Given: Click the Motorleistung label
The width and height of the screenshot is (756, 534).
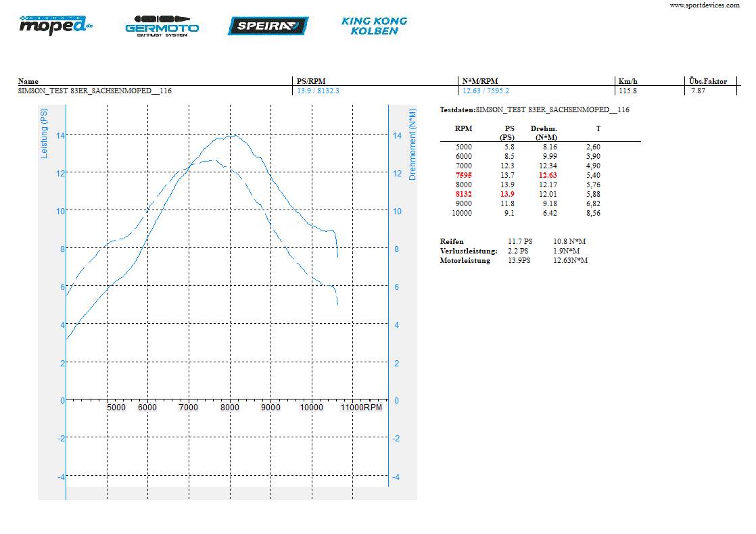Looking at the screenshot, I should click(x=465, y=260).
